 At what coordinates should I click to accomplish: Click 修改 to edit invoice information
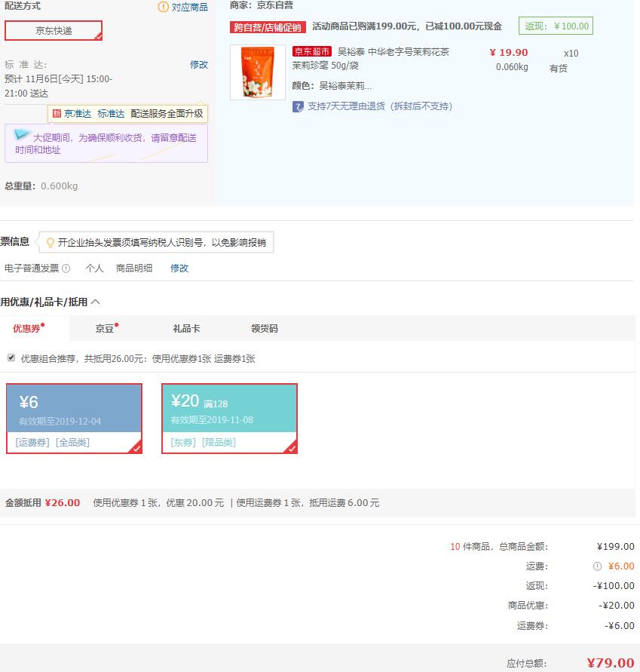click(x=179, y=268)
